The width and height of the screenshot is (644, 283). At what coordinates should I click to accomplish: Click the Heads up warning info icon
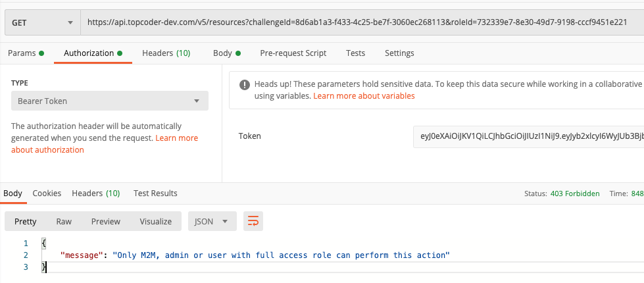(244, 85)
